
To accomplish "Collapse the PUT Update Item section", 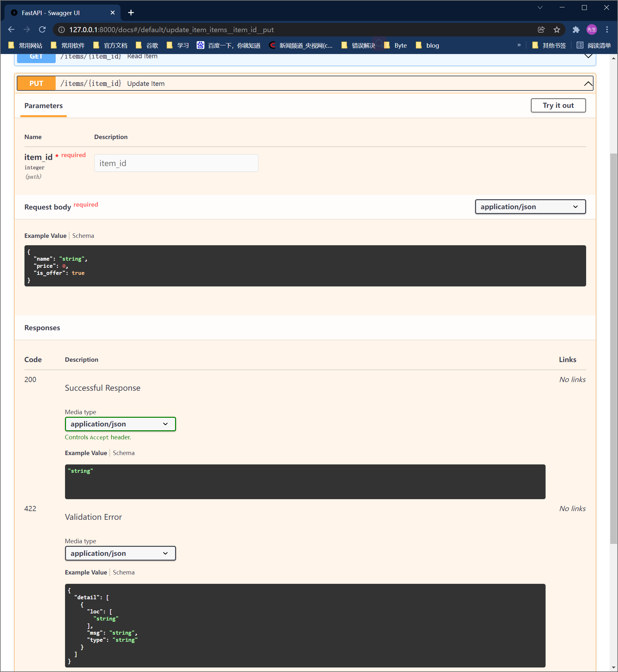I will coord(588,84).
